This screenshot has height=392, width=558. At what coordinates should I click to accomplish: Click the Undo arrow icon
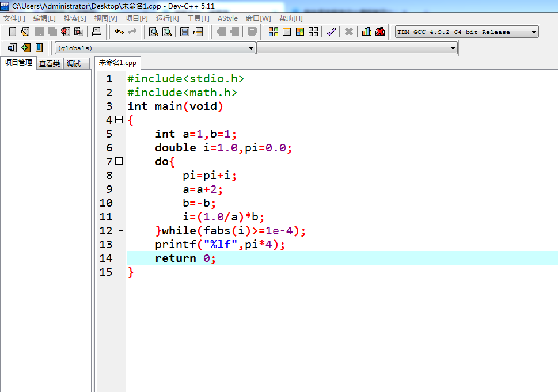point(119,32)
